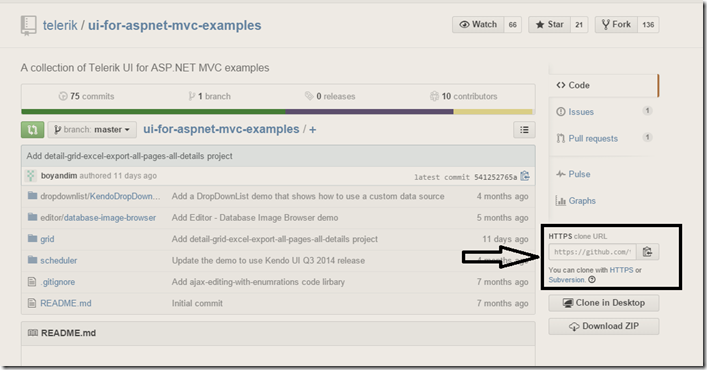The image size is (707, 370).
Task: View the 66 watchers count
Action: click(513, 25)
